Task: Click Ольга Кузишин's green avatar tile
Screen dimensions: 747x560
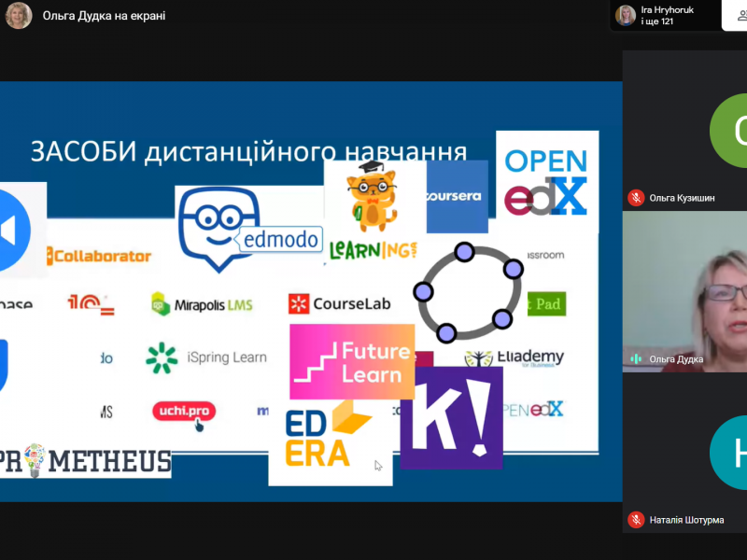Action: tap(684, 131)
